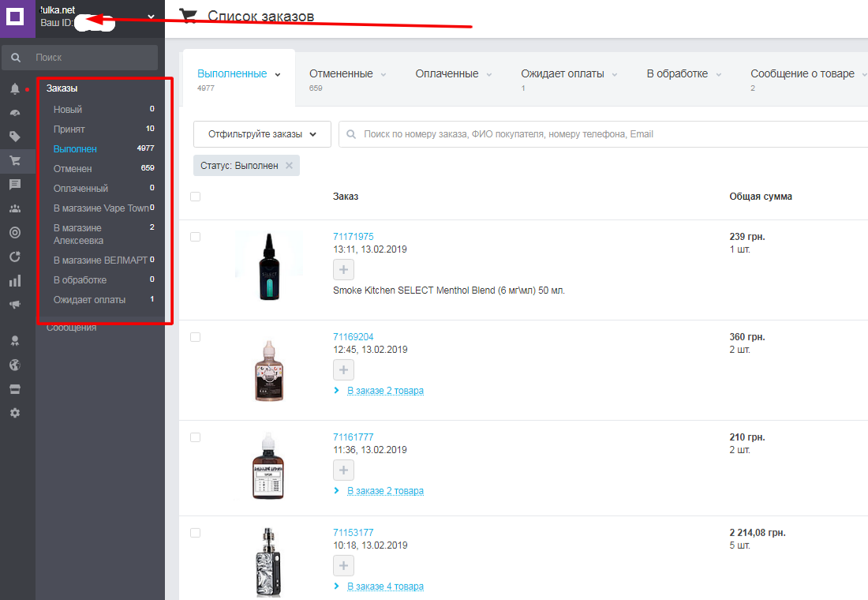Switch to the Отмененные tab
Image resolution: width=868 pixels, height=600 pixels.
(341, 73)
